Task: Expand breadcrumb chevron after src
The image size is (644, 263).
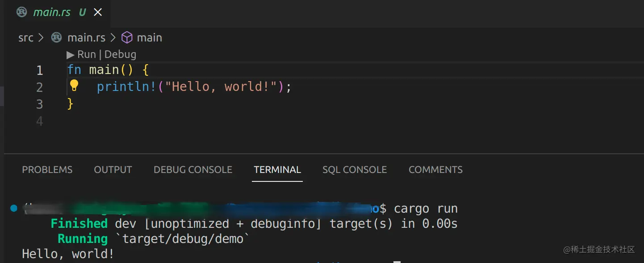Action: click(42, 38)
